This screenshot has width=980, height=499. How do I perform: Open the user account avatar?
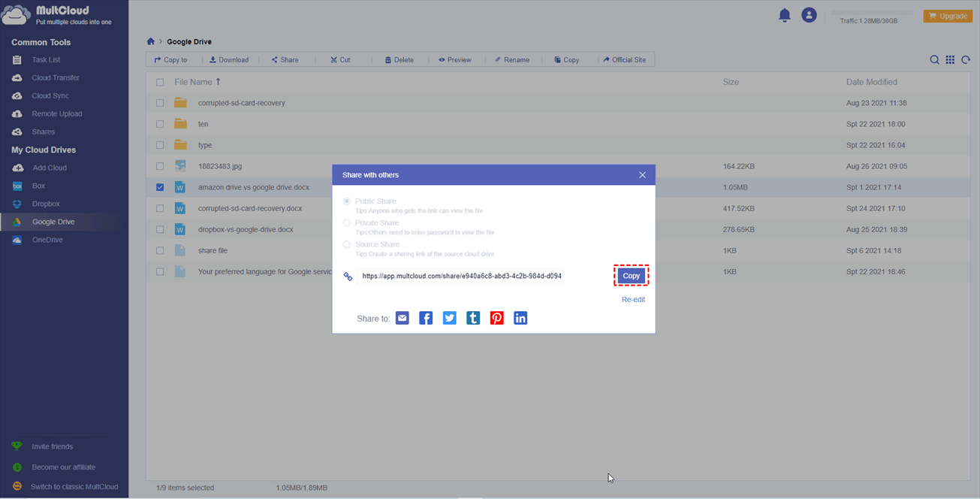(x=809, y=15)
